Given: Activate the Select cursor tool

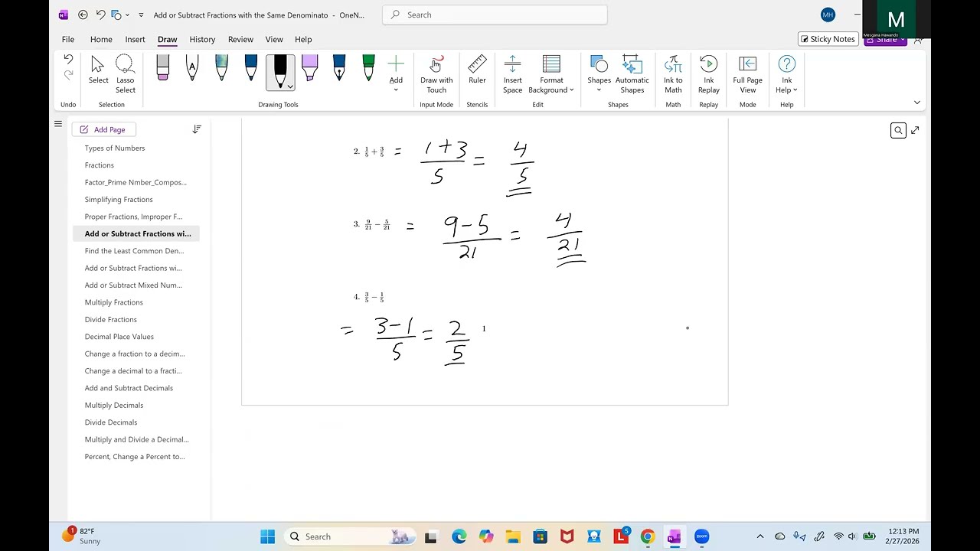Looking at the screenshot, I should click(98, 70).
